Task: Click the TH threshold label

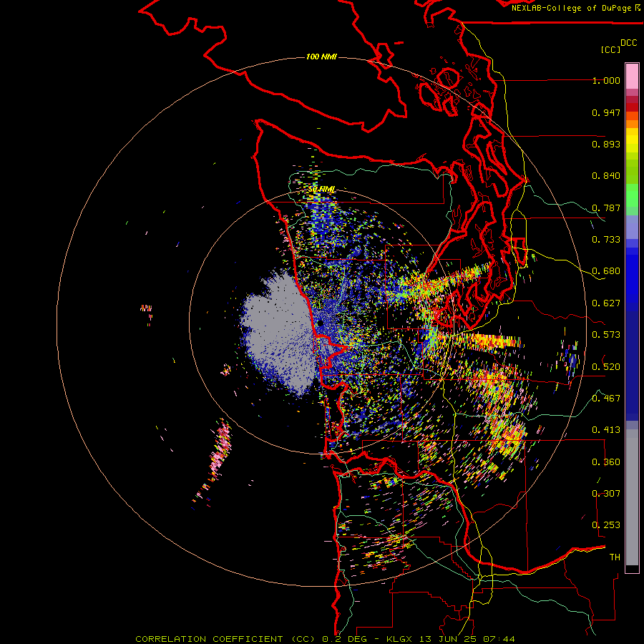Action: coord(615,557)
